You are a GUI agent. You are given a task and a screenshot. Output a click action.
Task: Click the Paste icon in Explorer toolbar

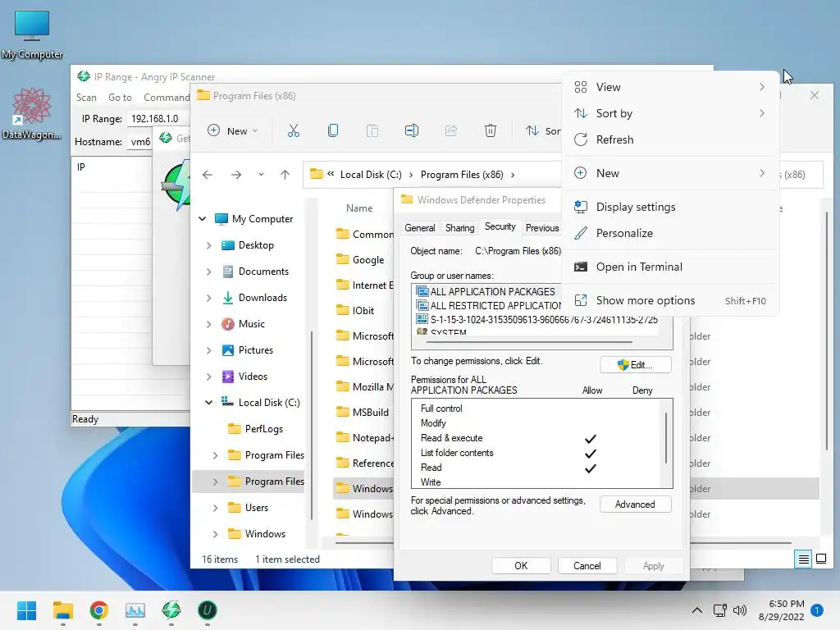(372, 130)
